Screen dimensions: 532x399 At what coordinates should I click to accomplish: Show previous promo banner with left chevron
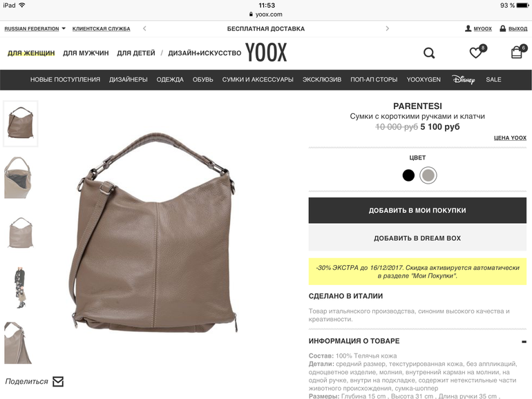tap(144, 28)
